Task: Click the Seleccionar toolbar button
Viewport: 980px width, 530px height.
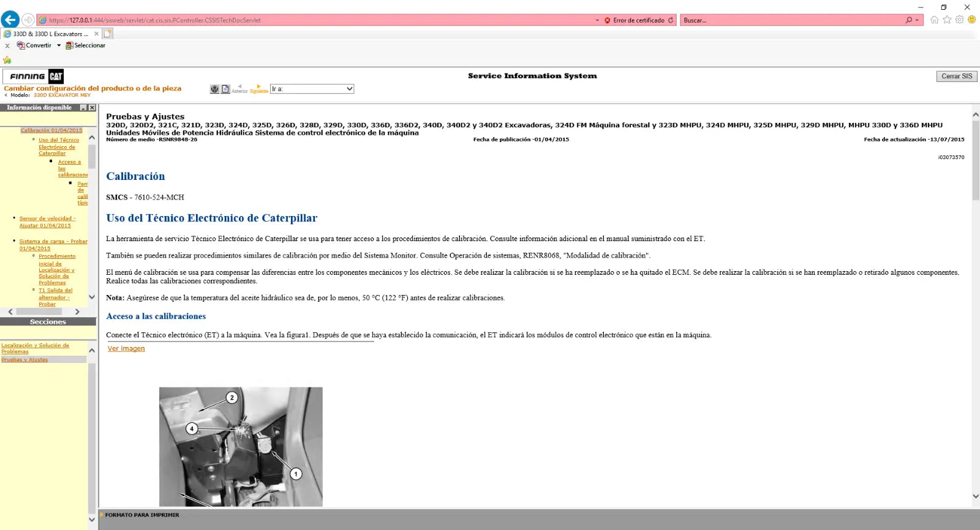Action: click(x=86, y=45)
